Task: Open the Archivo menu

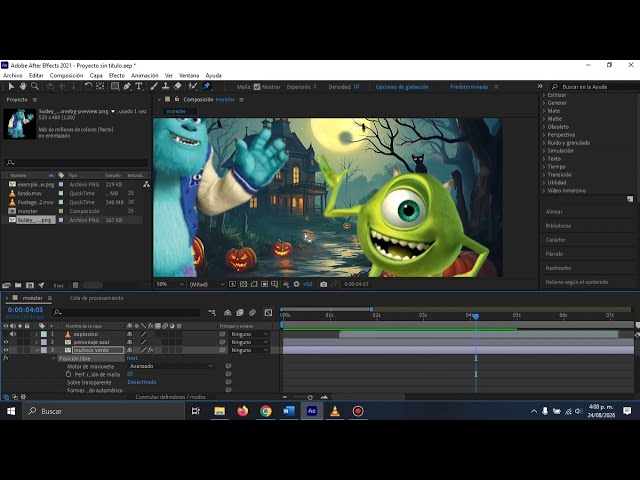Action: 13,76
